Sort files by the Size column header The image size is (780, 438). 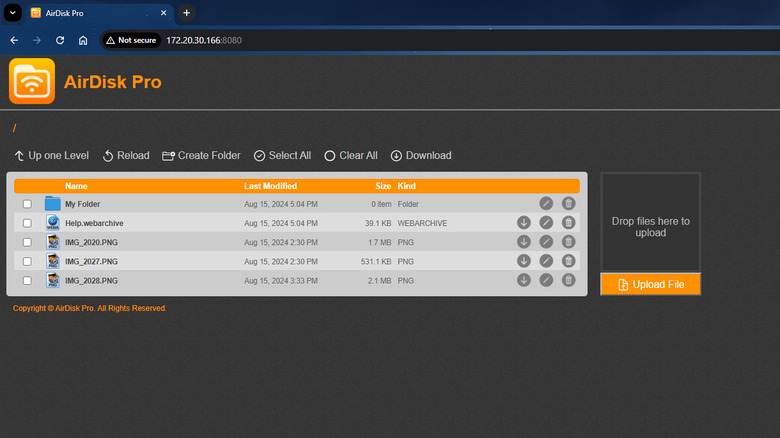click(x=383, y=186)
